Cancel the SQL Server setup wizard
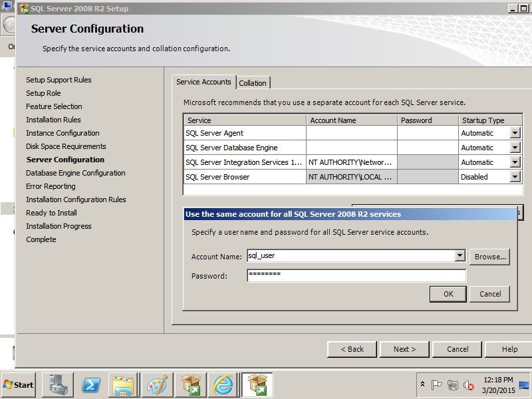The width and height of the screenshot is (532, 399). [458, 349]
